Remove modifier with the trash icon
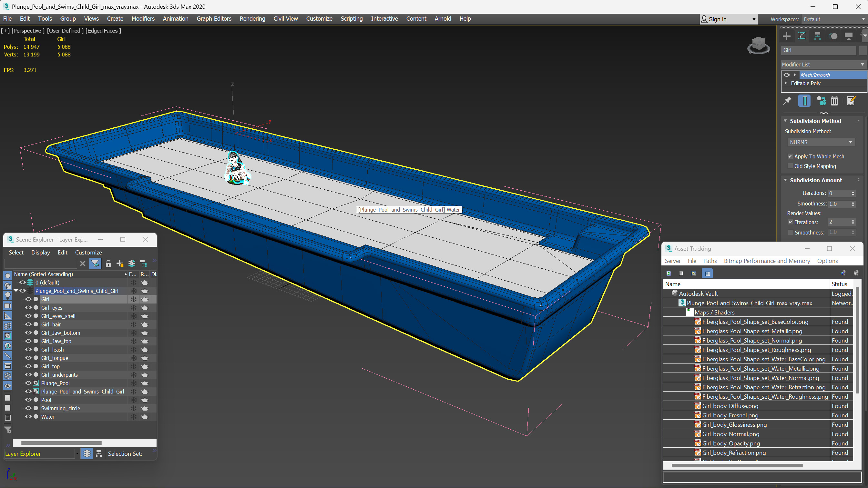 pyautogui.click(x=834, y=101)
